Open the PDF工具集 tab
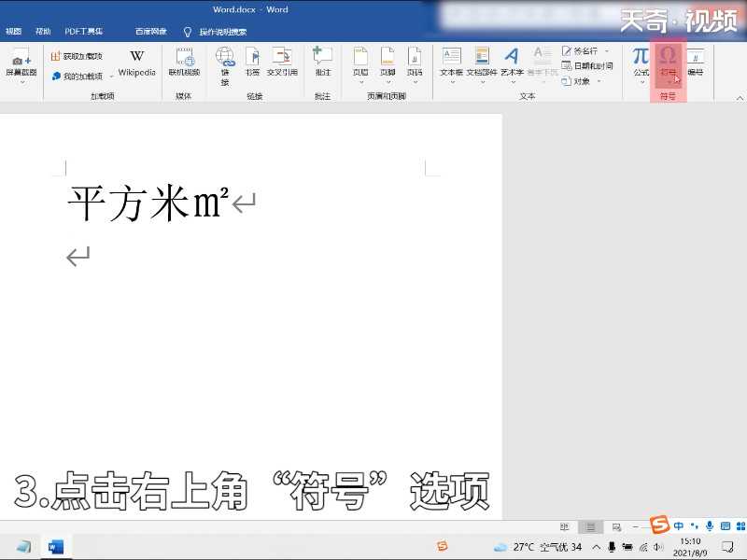 pyautogui.click(x=84, y=29)
